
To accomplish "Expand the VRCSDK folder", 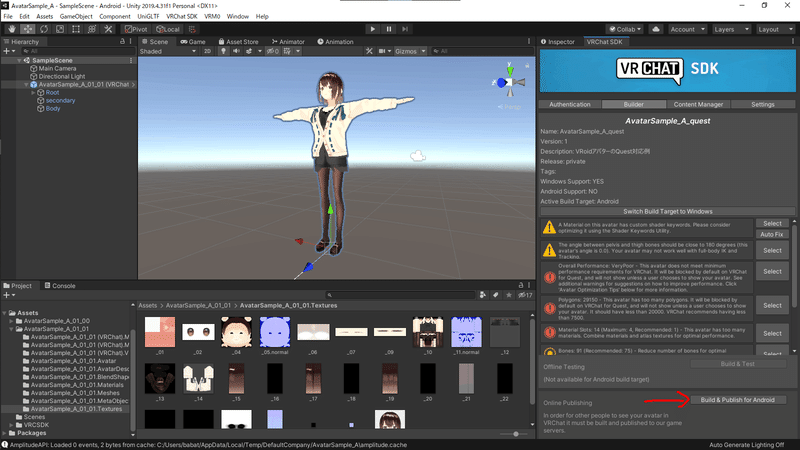I will [x=11, y=425].
